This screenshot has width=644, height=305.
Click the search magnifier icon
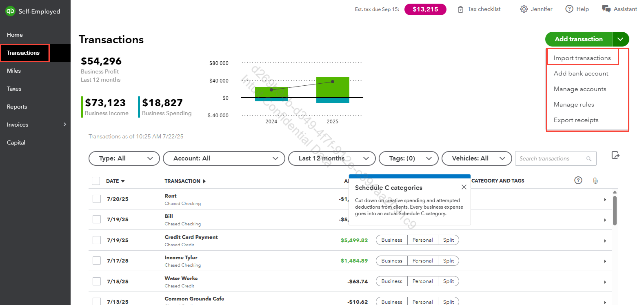click(589, 159)
